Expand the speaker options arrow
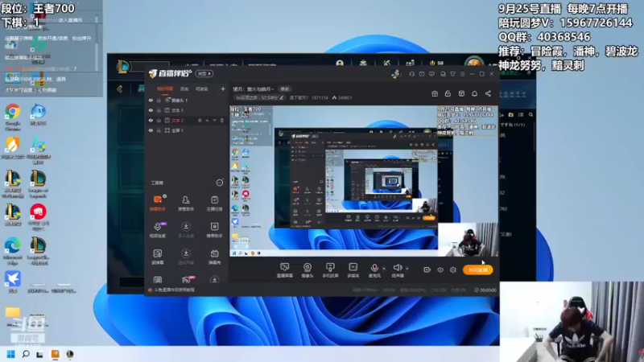The image size is (644, 362). point(407,269)
